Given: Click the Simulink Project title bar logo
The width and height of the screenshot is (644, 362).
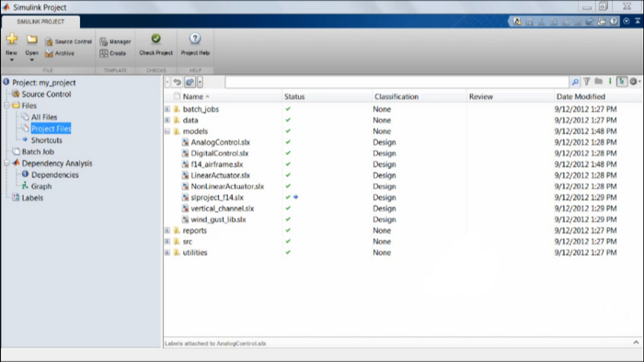Looking at the screenshot, I should coord(6,7).
